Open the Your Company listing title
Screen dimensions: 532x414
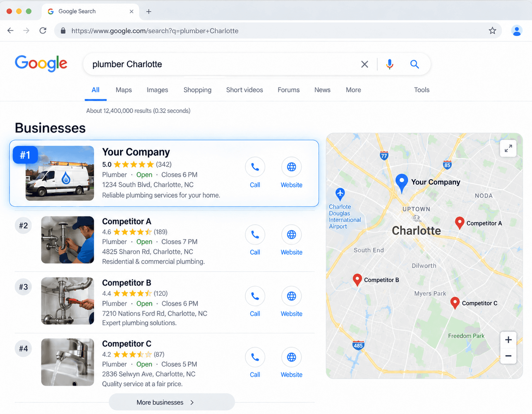point(136,152)
